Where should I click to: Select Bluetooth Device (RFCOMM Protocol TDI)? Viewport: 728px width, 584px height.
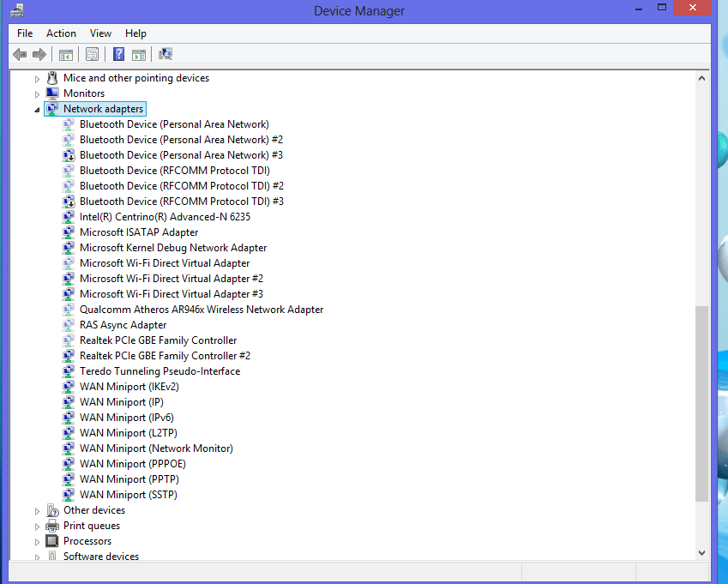click(175, 171)
